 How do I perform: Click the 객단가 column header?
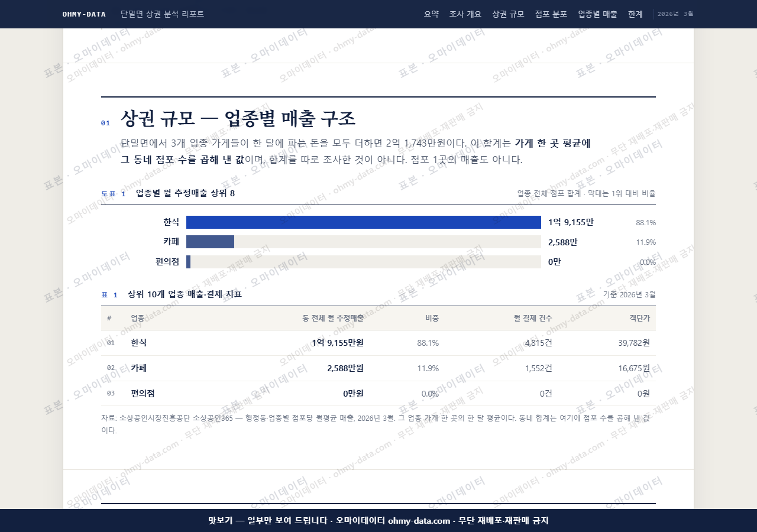(x=639, y=318)
